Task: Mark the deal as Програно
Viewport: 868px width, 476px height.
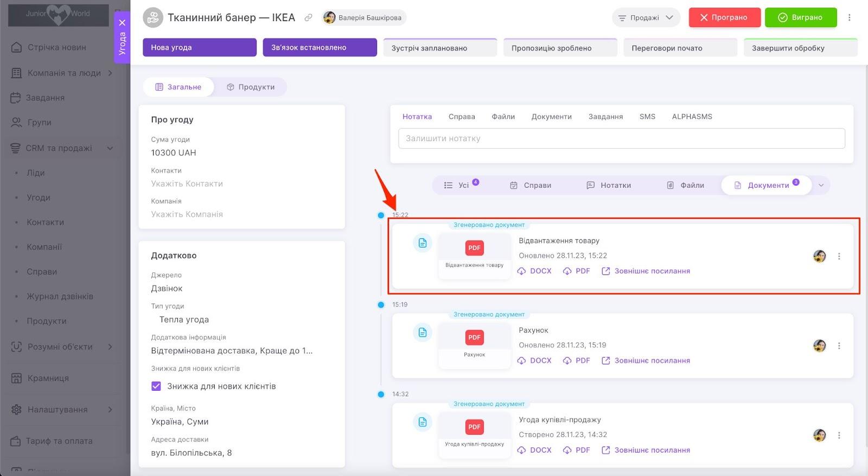Action: tap(725, 17)
